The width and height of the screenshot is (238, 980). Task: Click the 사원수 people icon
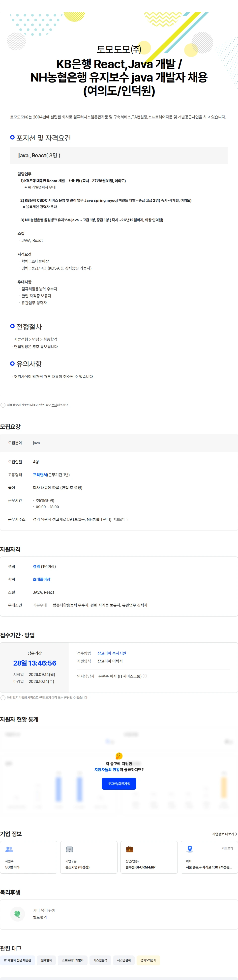point(9,849)
